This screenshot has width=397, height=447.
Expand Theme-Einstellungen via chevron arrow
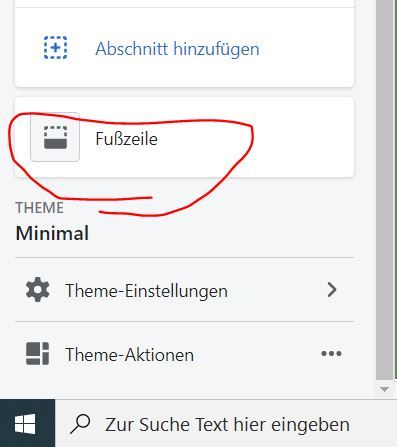(332, 289)
